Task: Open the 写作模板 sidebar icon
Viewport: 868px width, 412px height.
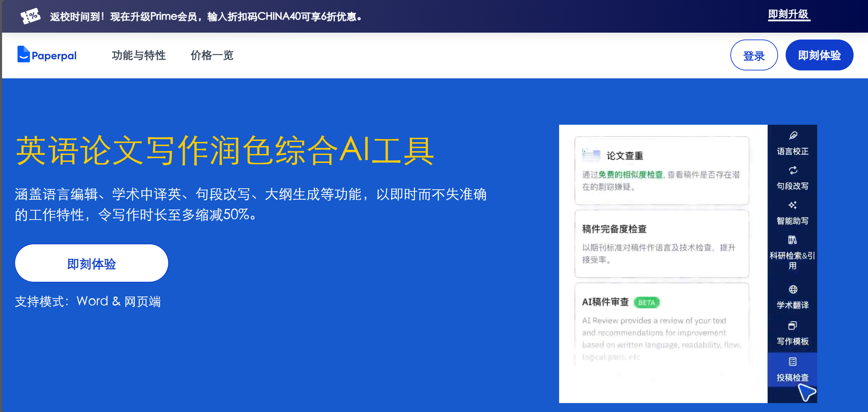Action: coord(791,333)
